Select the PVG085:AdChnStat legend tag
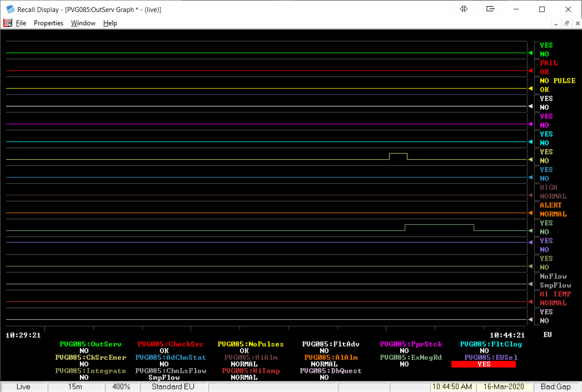 [171, 357]
